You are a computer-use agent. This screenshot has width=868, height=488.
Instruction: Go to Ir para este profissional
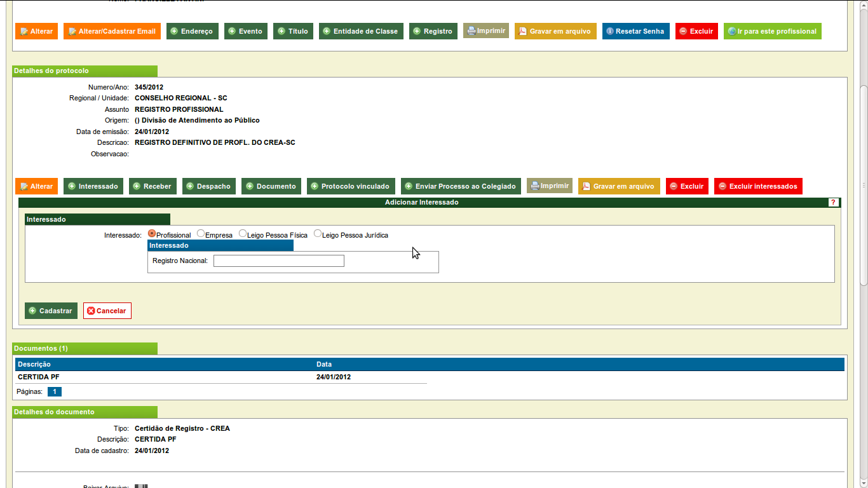coord(773,31)
